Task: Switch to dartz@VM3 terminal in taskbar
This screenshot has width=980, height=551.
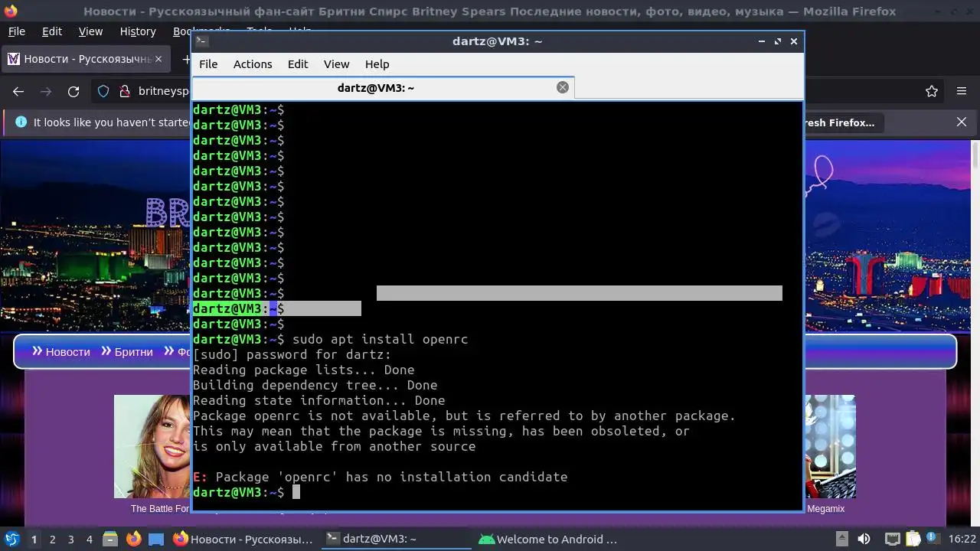Action: pos(396,540)
